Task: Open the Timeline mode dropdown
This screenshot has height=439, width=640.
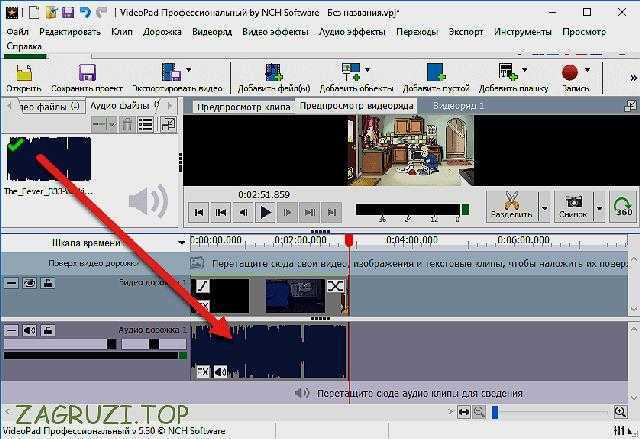Action: tap(181, 243)
